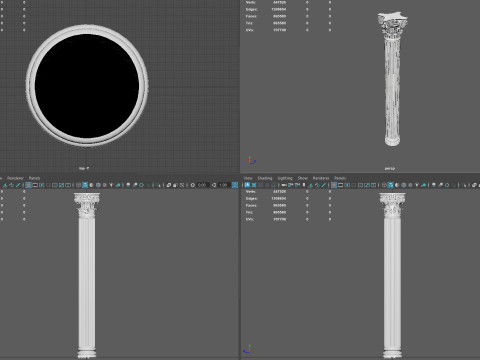Open the Shading menu in right panel

[265, 178]
